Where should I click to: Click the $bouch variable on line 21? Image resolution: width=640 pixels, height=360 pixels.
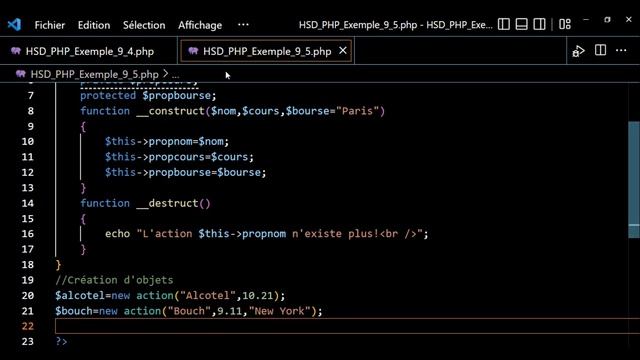74,311
